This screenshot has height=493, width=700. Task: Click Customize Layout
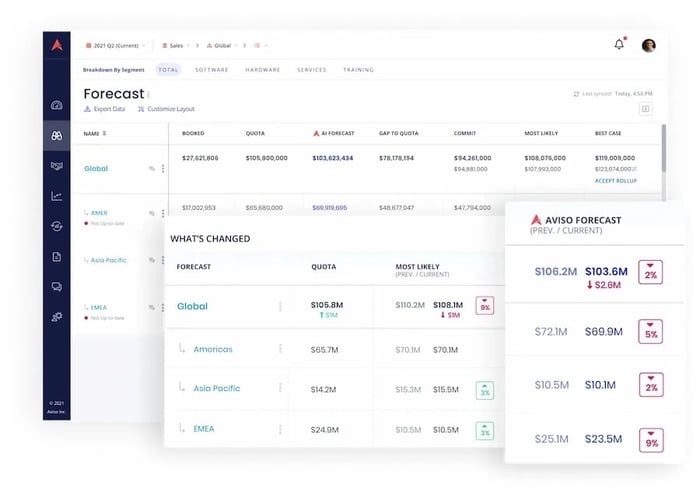[166, 109]
